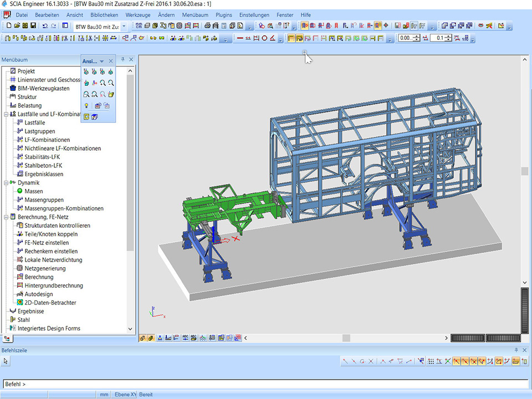Click the Save project floppy icon
532x399 pixels.
pos(33,26)
